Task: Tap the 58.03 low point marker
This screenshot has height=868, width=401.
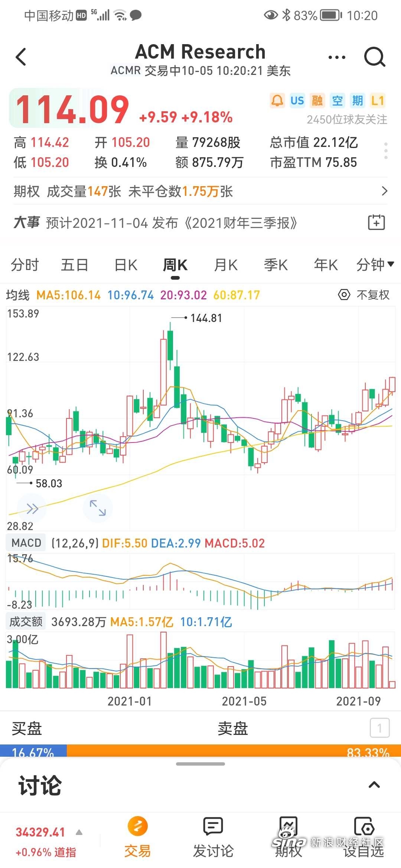Action: [49, 483]
